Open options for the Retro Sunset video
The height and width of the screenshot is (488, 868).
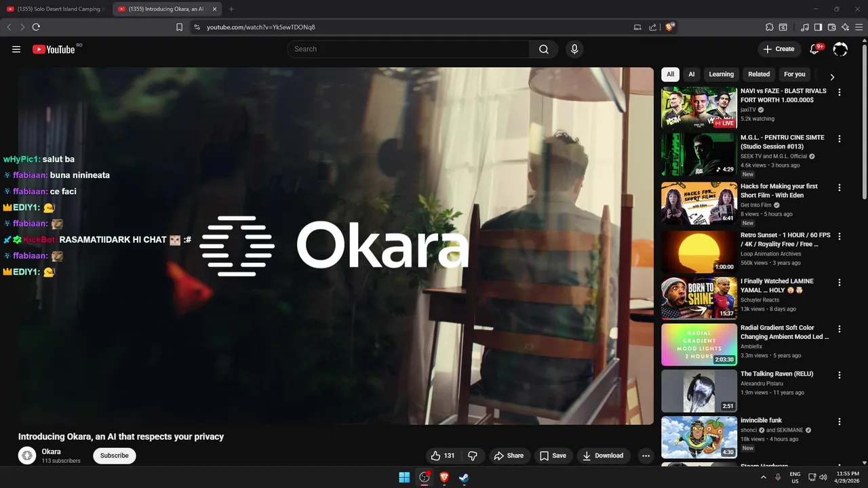click(840, 237)
